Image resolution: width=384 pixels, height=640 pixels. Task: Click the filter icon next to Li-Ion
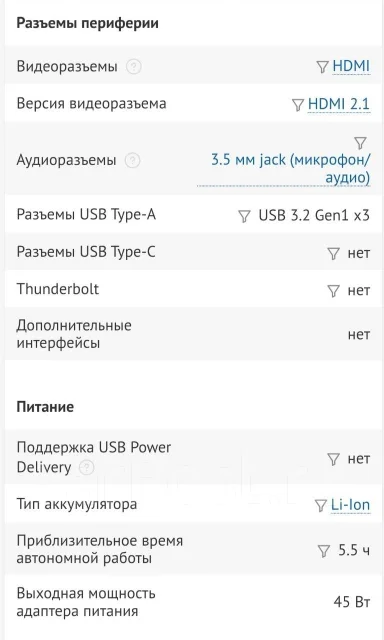click(x=321, y=506)
